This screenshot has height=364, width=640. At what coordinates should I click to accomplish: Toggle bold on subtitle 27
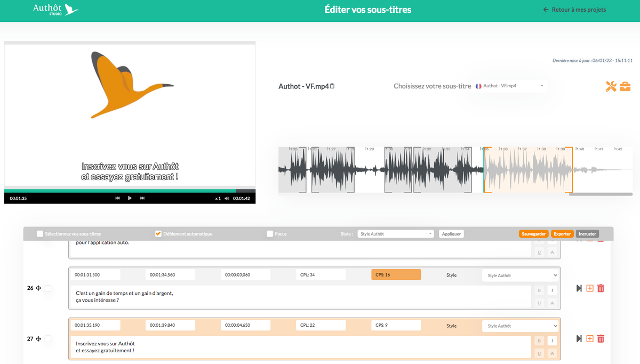coord(539,341)
